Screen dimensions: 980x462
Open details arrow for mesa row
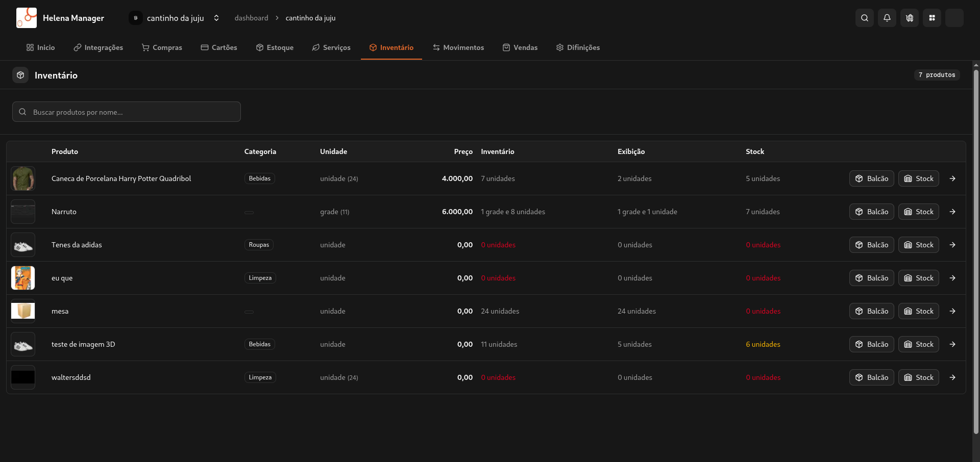point(952,311)
